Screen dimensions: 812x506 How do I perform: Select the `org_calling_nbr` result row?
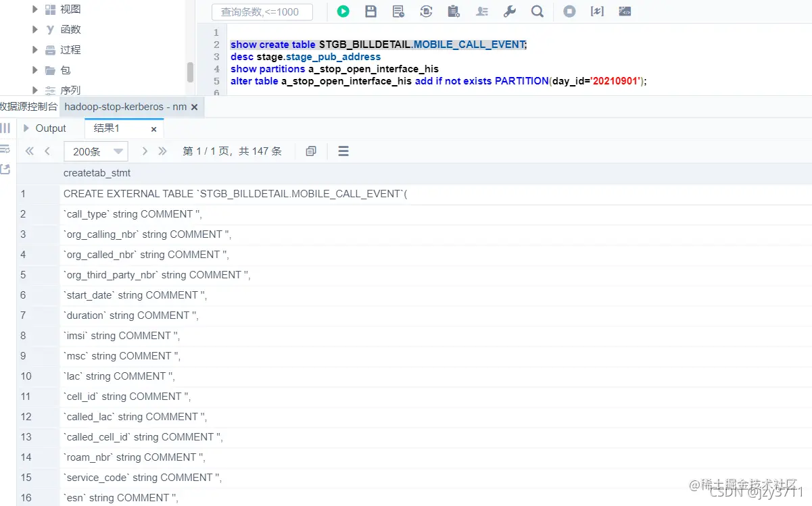tap(414, 234)
